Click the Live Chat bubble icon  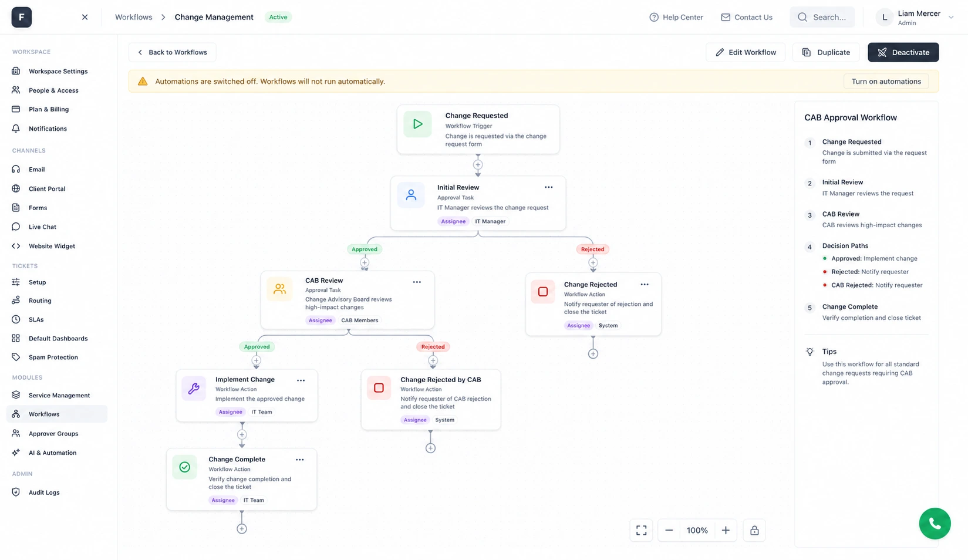(16, 227)
